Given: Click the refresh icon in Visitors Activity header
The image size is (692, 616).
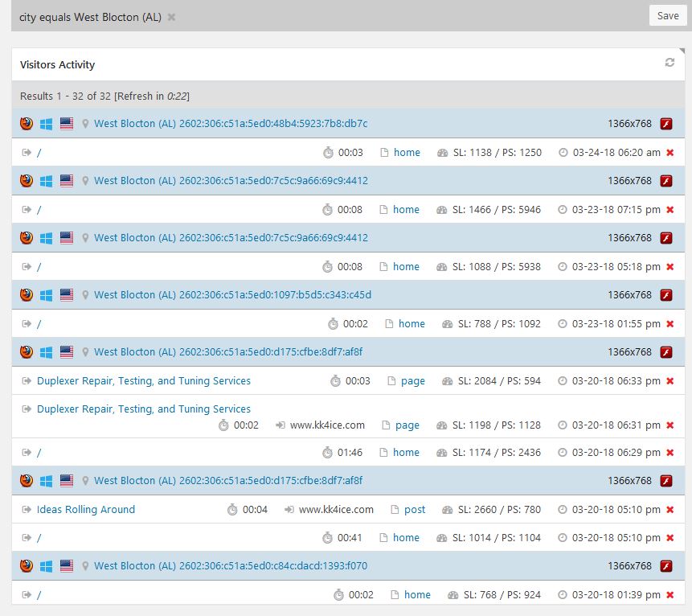Looking at the screenshot, I should coord(669,64).
